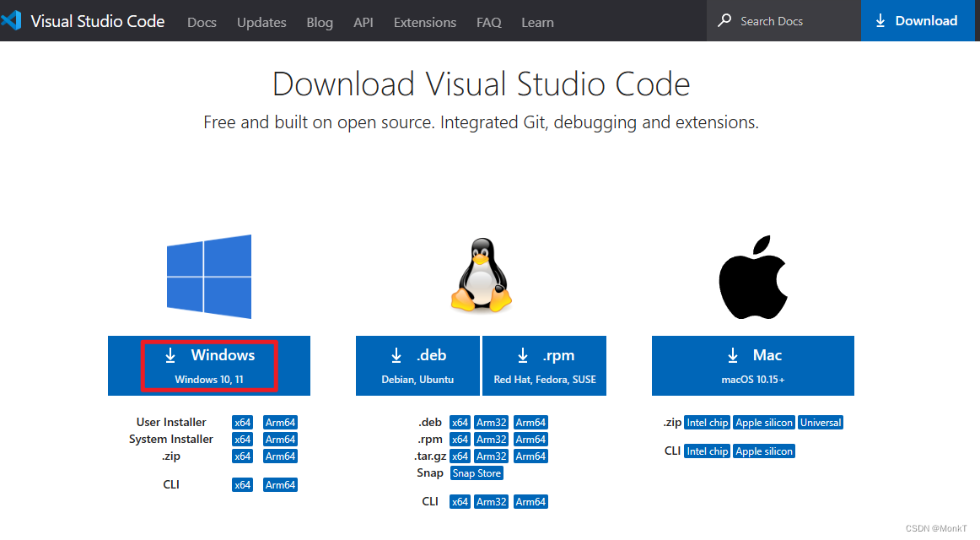Image resolution: width=980 pixels, height=540 pixels.
Task: Click the 'Snap' row label
Action: pos(430,473)
